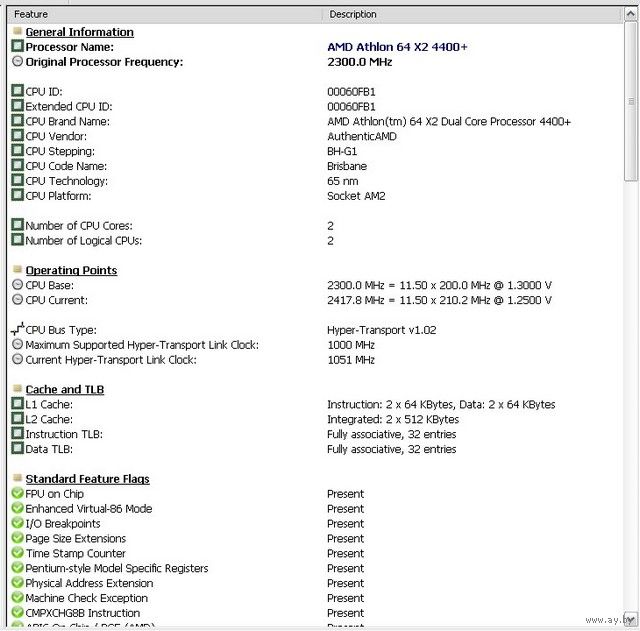Select the CPU Current operating point value
The image size is (640, 631).
440,300
